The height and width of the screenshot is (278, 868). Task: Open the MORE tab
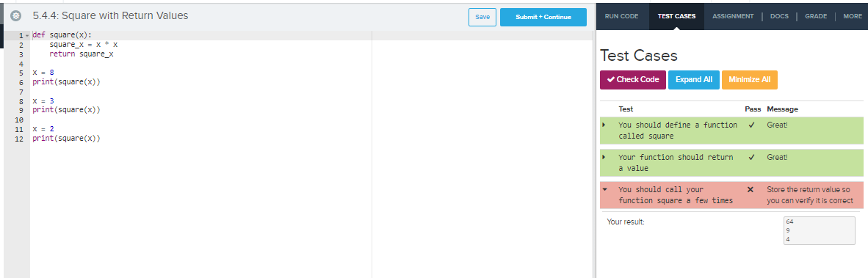tap(853, 16)
